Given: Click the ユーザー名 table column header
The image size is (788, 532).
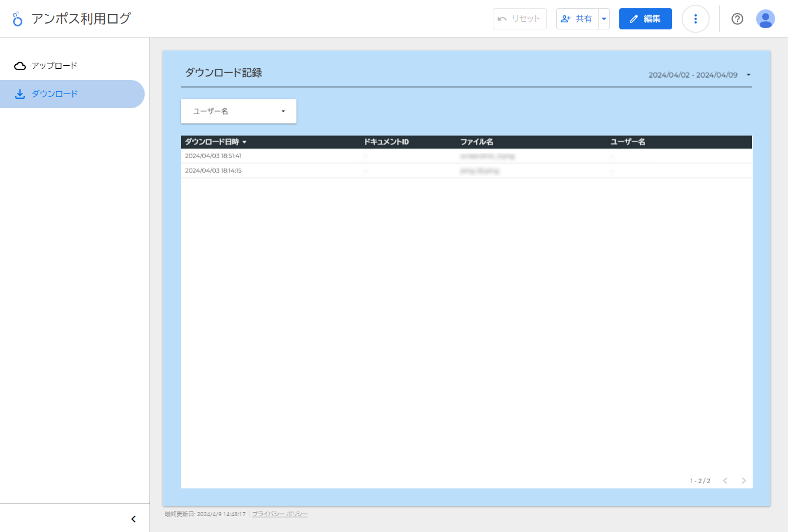Looking at the screenshot, I should tap(628, 142).
